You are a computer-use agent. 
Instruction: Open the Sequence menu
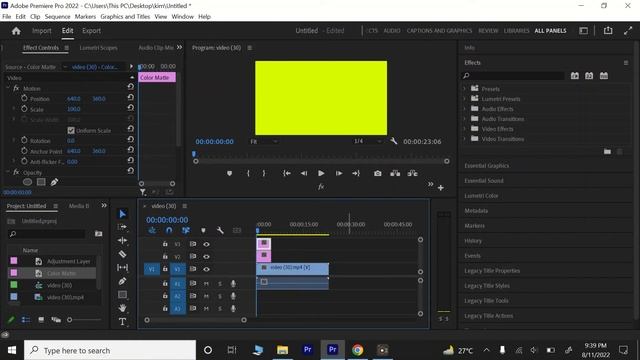(57, 17)
